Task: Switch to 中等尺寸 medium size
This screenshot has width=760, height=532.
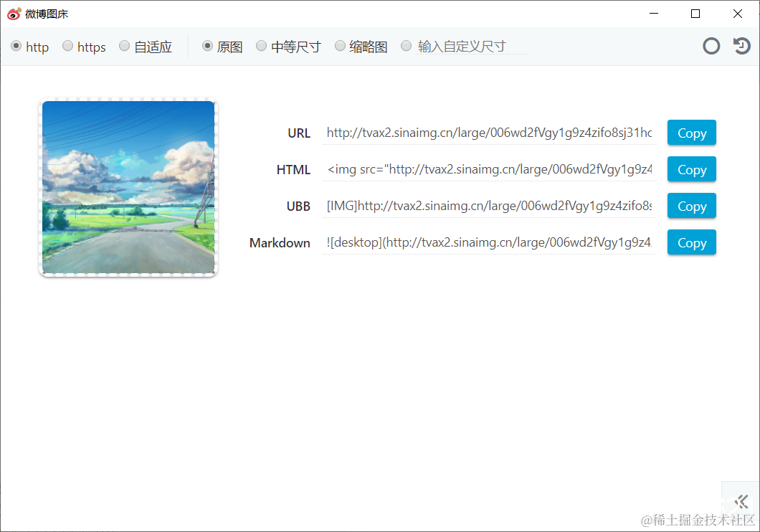Action: (x=261, y=46)
